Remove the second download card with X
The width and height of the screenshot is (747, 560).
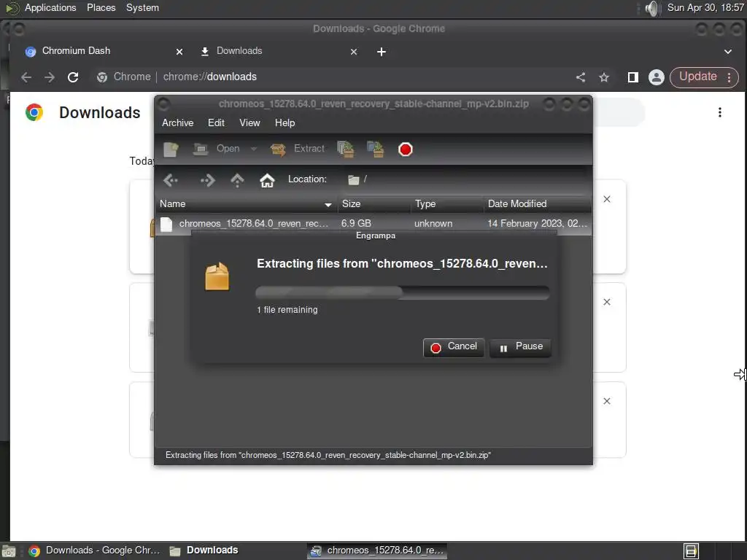[606, 302]
